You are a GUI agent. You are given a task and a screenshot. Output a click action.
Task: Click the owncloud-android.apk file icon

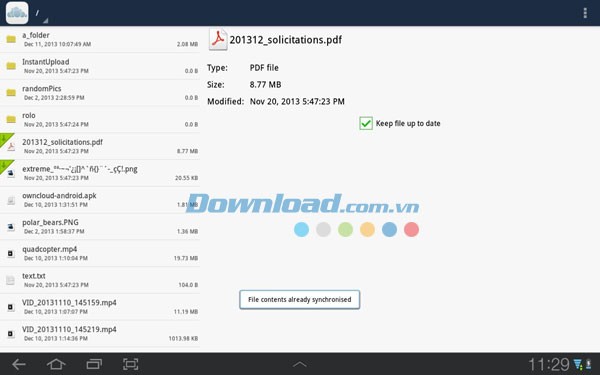pos(11,200)
